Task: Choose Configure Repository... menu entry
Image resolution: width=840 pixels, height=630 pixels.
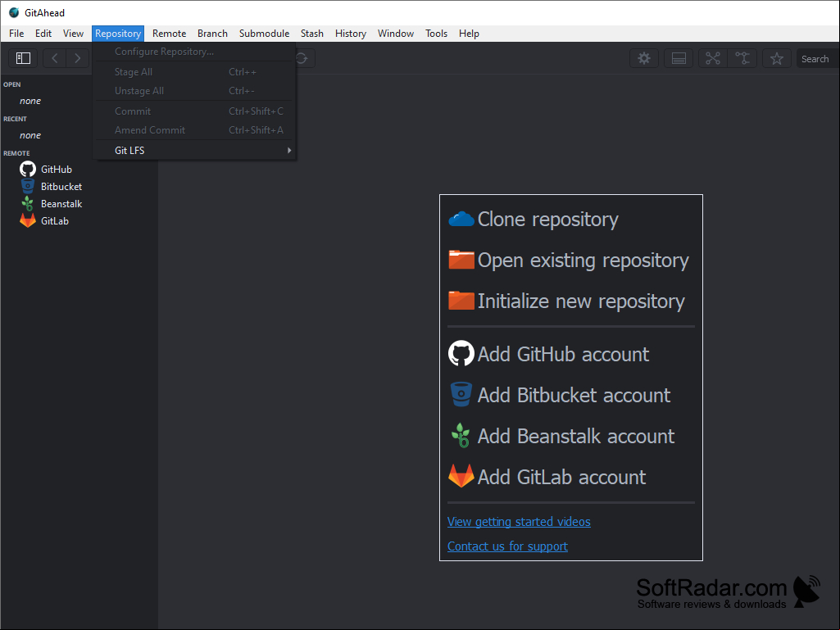Action: 194,52
